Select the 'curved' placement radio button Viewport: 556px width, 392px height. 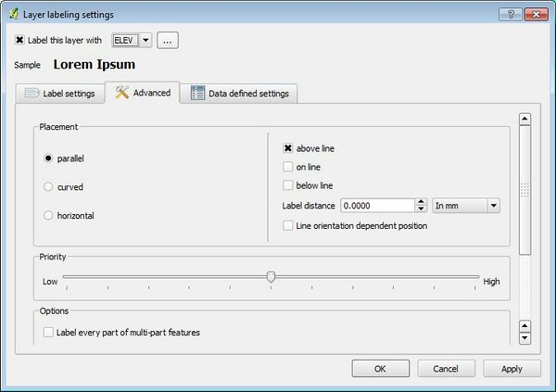point(48,187)
